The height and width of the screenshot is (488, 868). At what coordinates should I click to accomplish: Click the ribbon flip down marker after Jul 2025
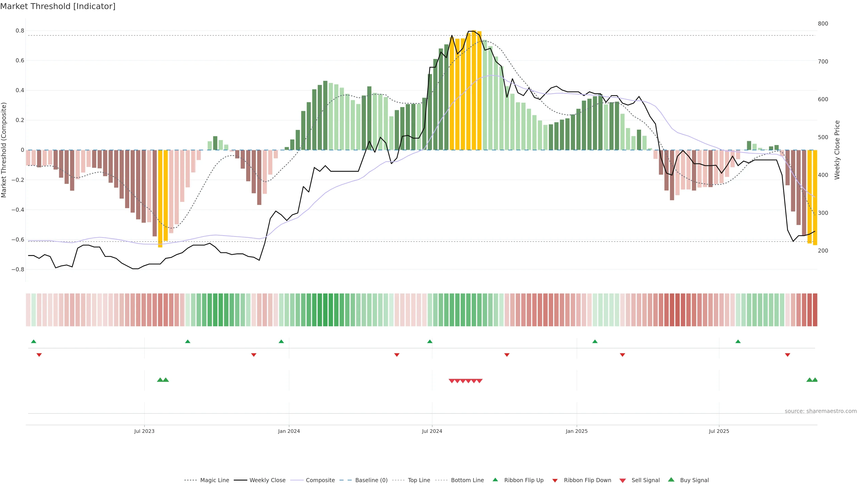788,355
